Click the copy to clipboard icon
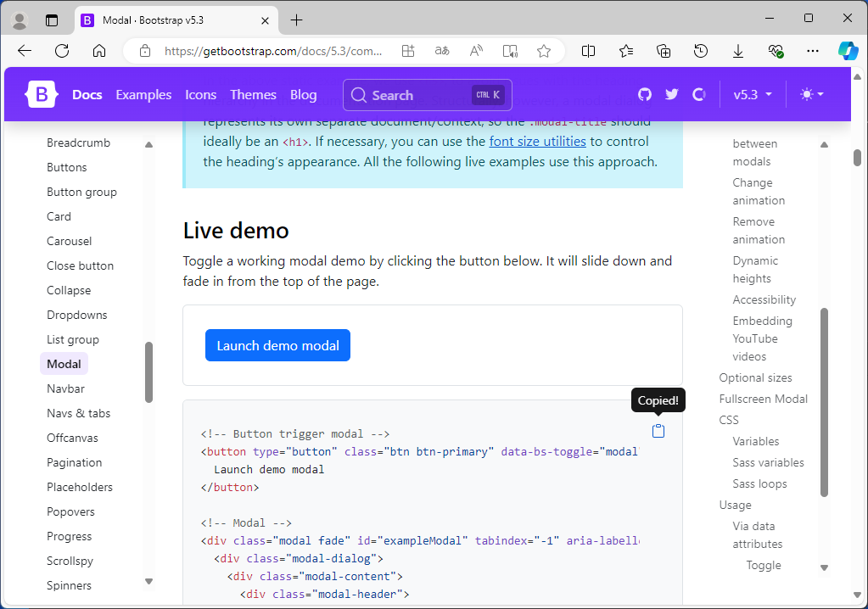Image resolution: width=868 pixels, height=609 pixels. coord(658,431)
